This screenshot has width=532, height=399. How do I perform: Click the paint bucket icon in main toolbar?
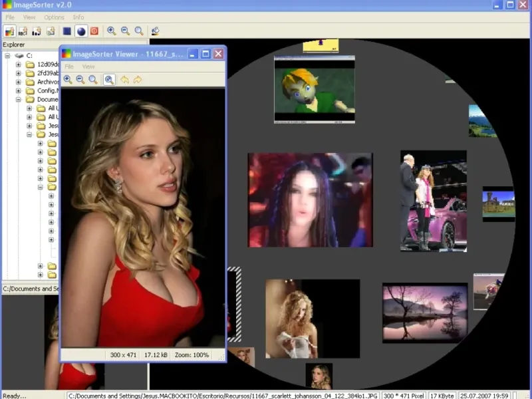(x=155, y=31)
